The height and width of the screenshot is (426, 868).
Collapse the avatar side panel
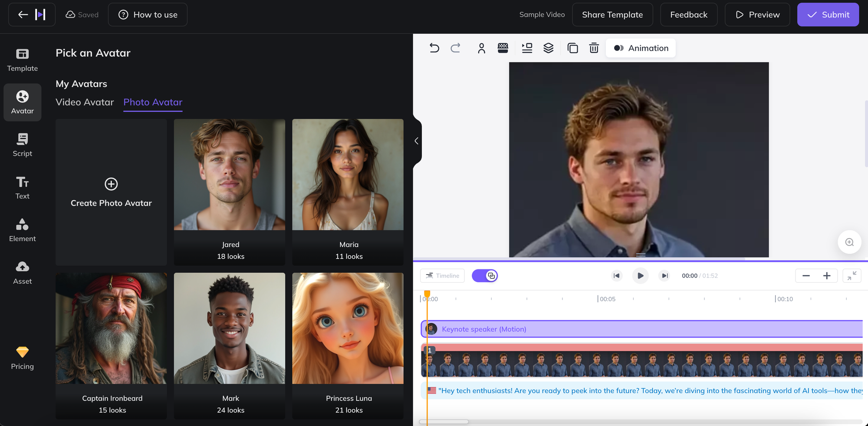coord(417,141)
